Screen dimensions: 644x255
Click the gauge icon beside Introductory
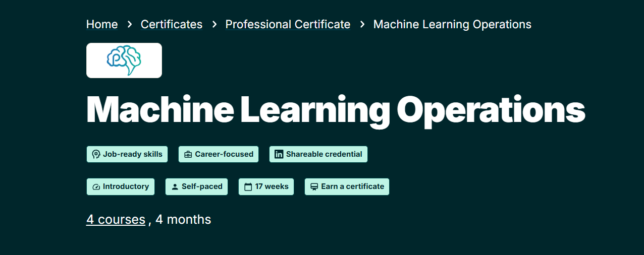(96, 187)
